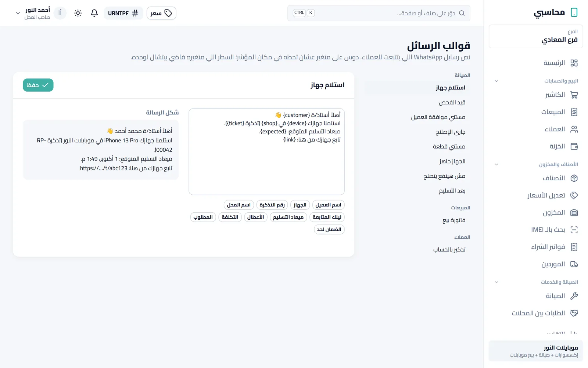Select the مستني قطعة template
The image size is (588, 368).
417,146
